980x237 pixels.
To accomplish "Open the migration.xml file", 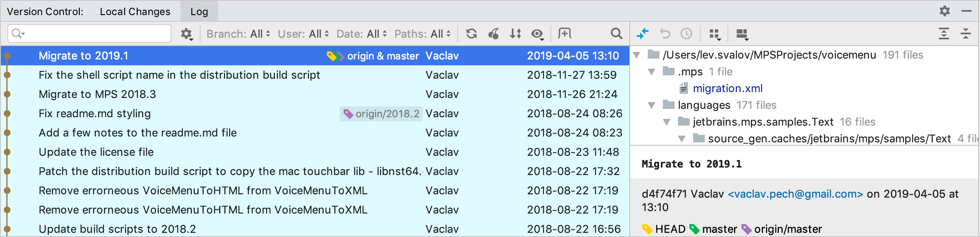I will coord(727,88).
